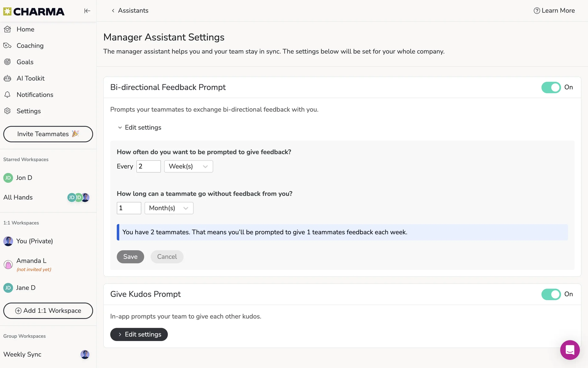Viewport: 588px width, 368px height.
Task: Open the All Hands workspace
Action: [18, 197]
